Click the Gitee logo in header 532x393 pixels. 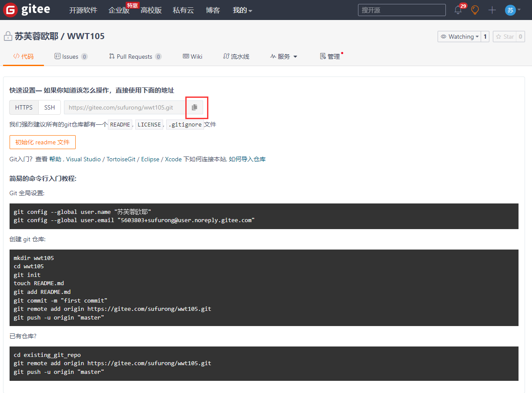pyautogui.click(x=27, y=10)
